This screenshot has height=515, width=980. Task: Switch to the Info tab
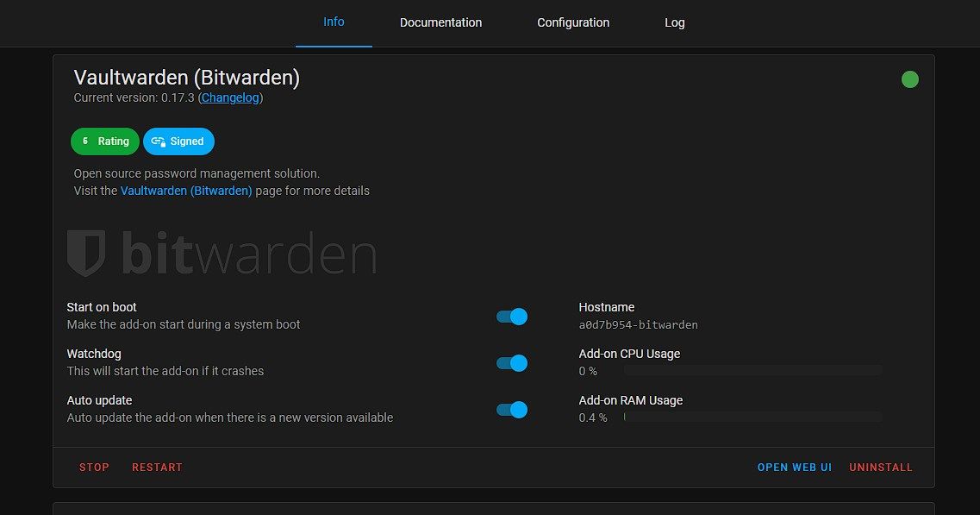click(x=334, y=22)
